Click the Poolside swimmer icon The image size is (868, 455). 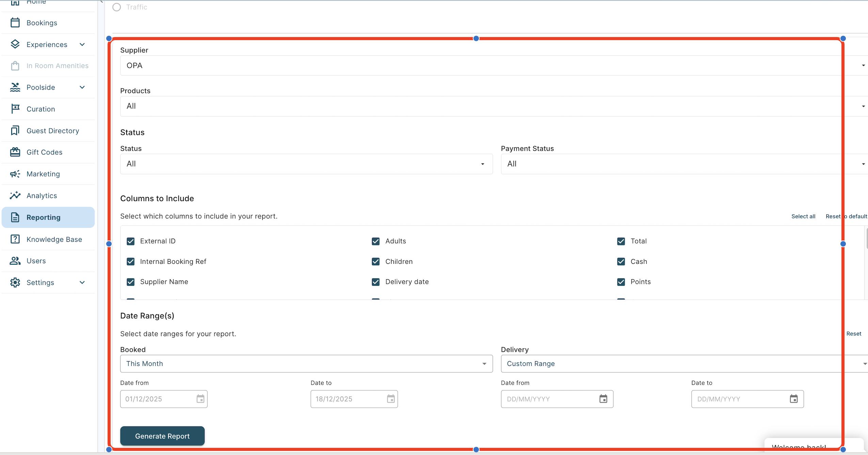15,87
